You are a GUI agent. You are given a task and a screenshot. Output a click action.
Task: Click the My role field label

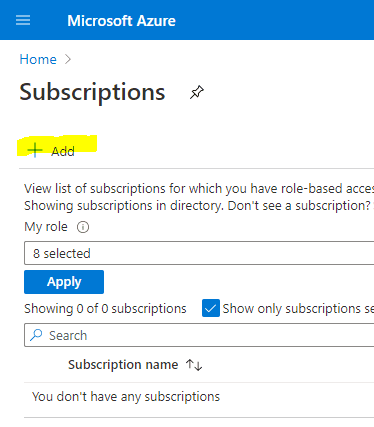point(46,227)
